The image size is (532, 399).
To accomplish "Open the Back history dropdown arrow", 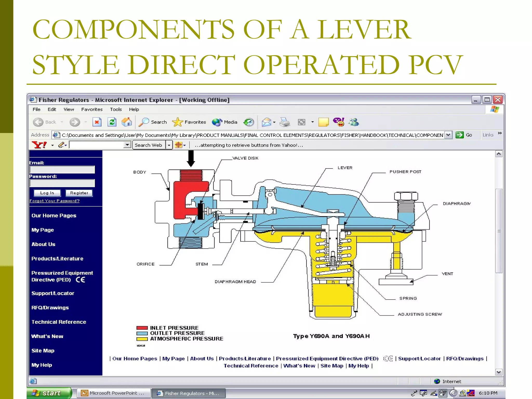I will tap(62, 122).
